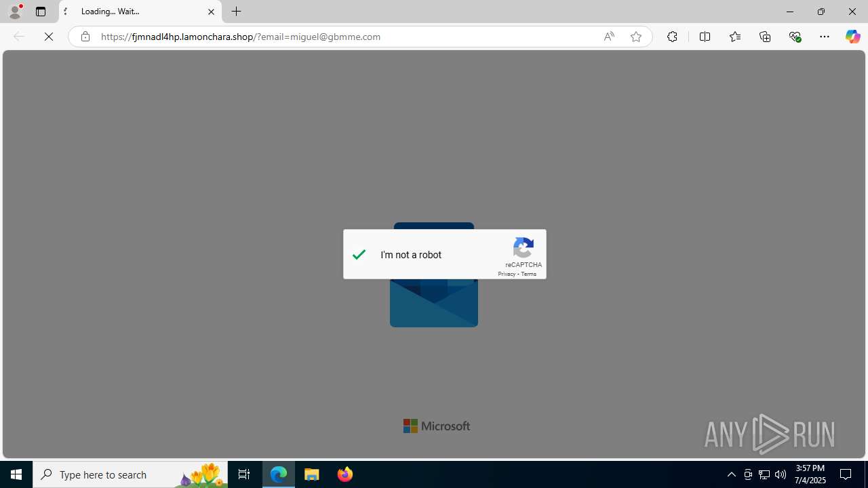Open Browser essentials icon
Image resolution: width=868 pixels, height=488 pixels.
795,37
